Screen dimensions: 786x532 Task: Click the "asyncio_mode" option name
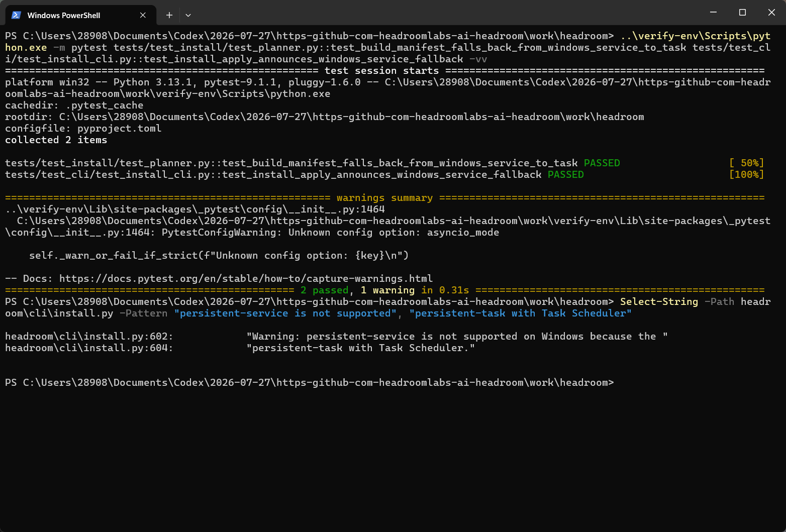click(x=463, y=232)
